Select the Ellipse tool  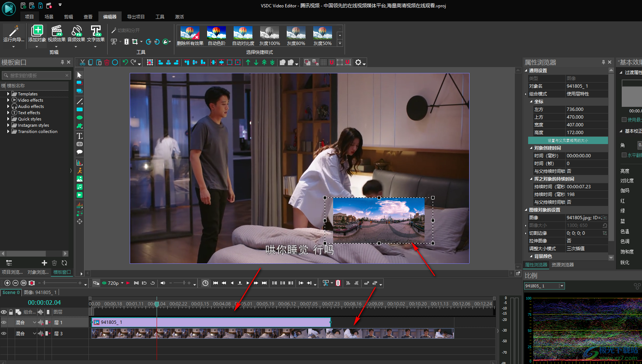pos(80,118)
